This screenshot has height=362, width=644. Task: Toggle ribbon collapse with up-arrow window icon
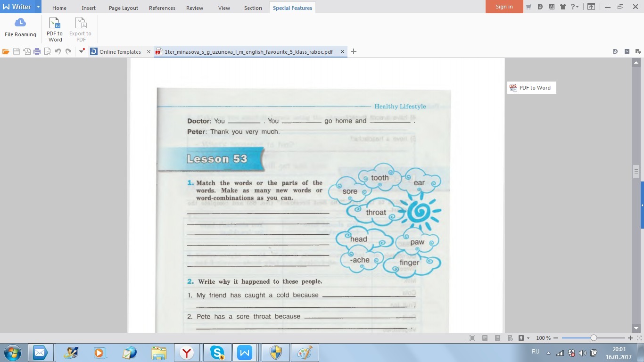591,7
